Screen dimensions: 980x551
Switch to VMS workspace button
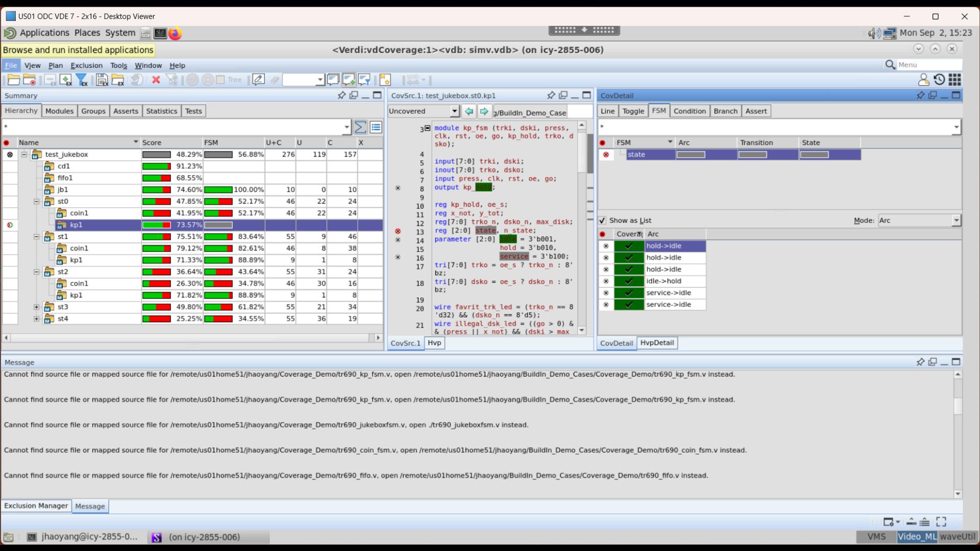tap(876, 536)
